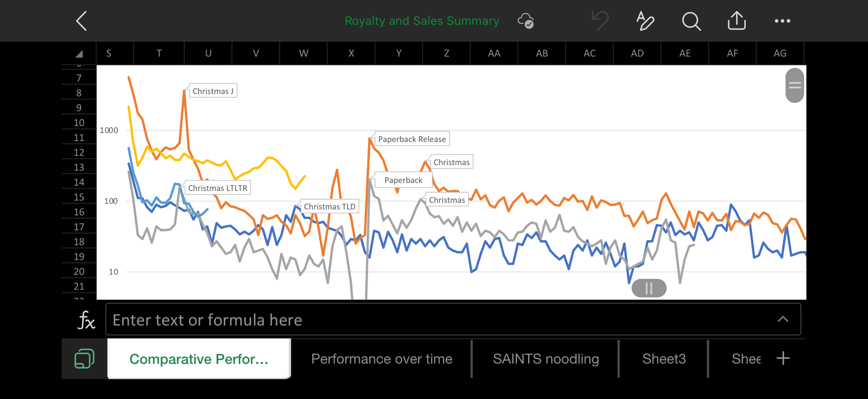This screenshot has width=868, height=399.
Task: Add a new sheet with plus icon
Action: (783, 359)
